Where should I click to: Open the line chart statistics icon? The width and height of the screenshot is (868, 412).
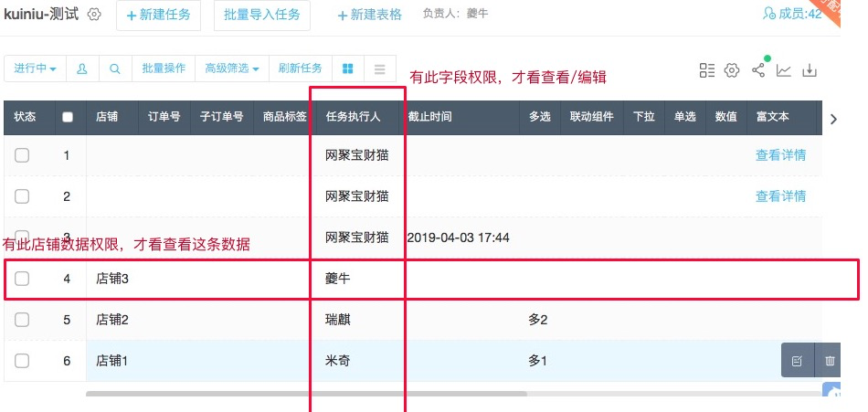click(x=784, y=70)
